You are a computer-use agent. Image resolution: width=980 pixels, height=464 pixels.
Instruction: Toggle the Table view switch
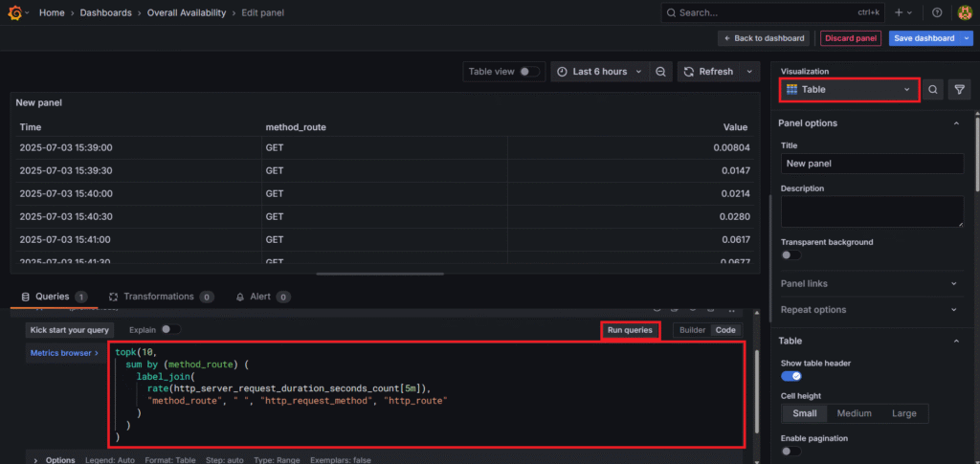pyautogui.click(x=528, y=72)
